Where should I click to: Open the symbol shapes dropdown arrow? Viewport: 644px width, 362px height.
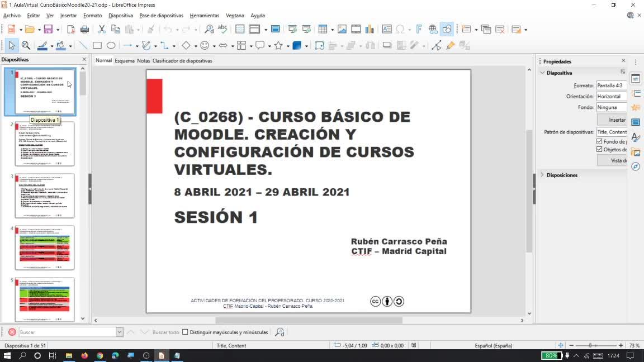(214, 46)
